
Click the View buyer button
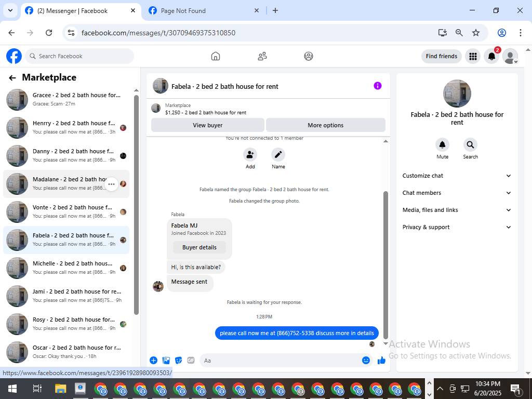208,125
